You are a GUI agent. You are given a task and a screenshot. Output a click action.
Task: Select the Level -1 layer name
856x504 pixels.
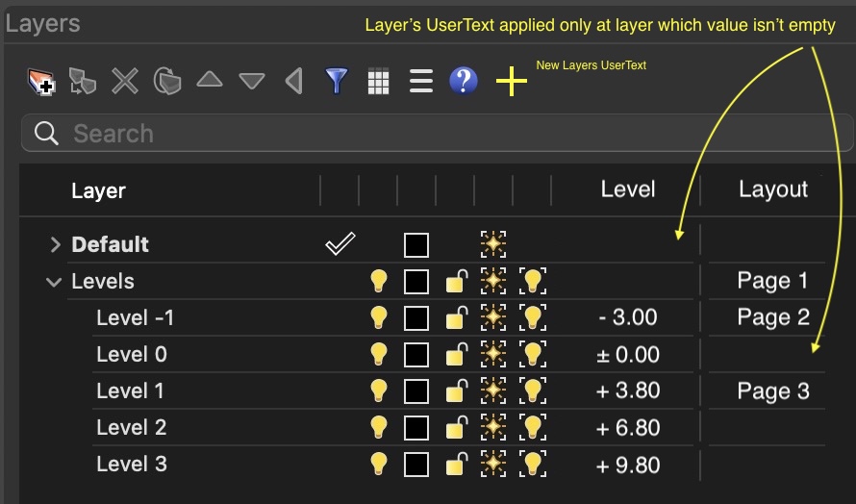click(135, 317)
